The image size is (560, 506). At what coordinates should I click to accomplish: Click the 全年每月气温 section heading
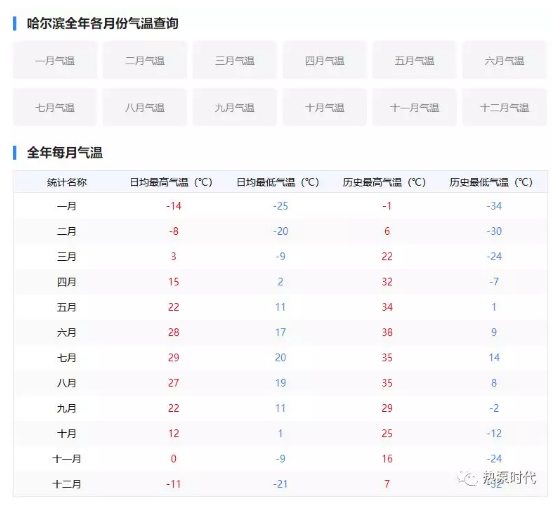click(65, 152)
